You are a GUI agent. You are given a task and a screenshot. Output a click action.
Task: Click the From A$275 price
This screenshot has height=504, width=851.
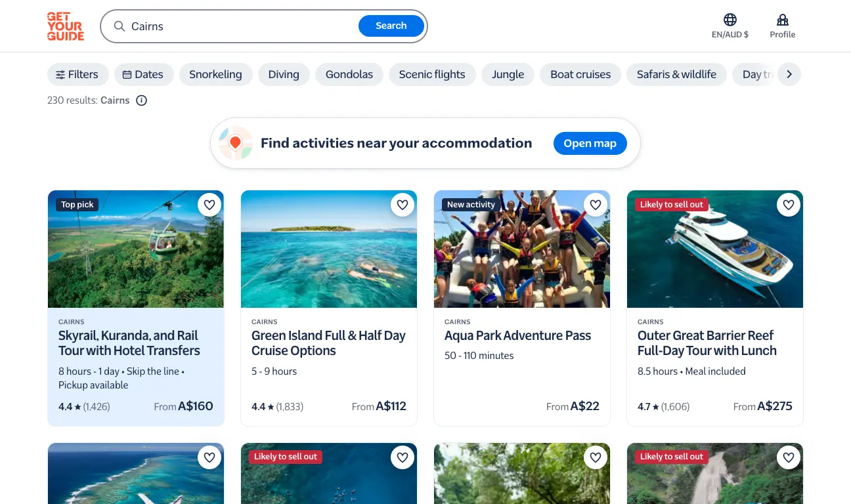click(763, 406)
